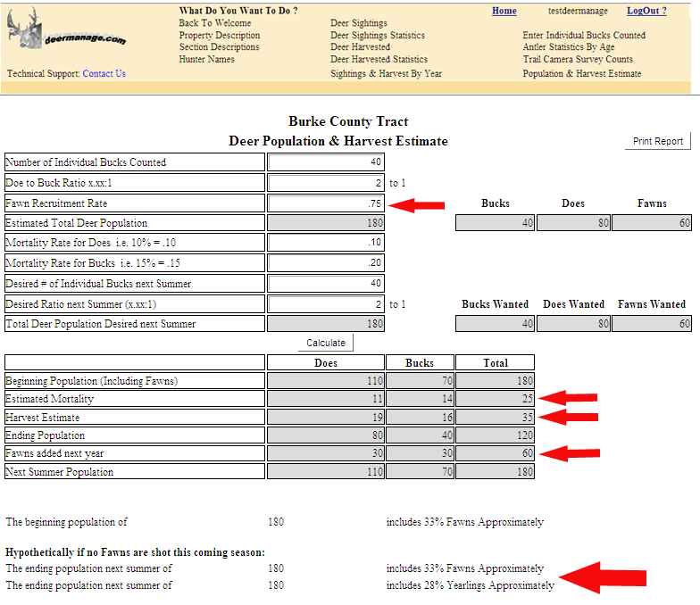This screenshot has width=700, height=605.
Task: Focus the Mortality Rate for Does field
Action: tap(326, 243)
